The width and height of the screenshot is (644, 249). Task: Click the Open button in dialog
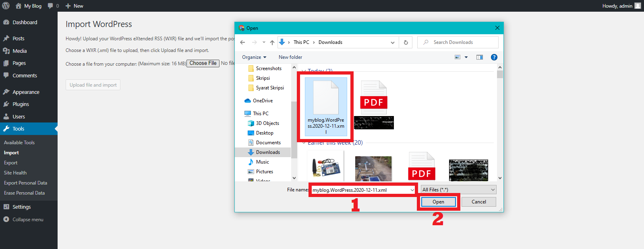pos(438,202)
